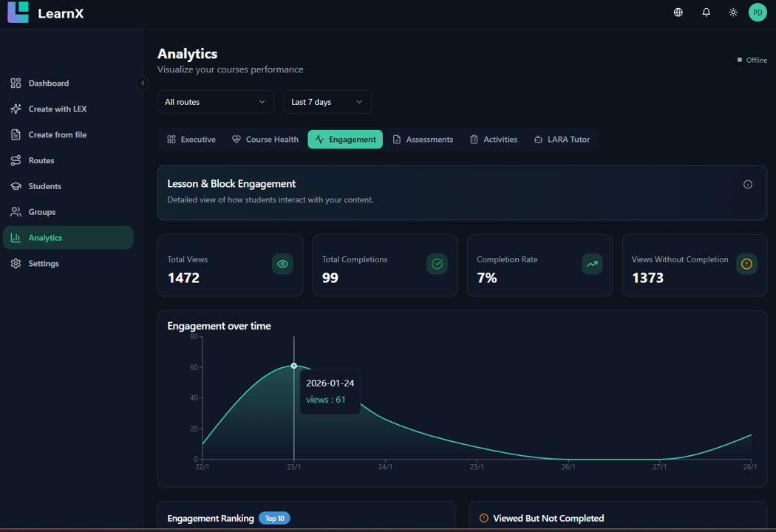
Task: Open Students section
Action: click(68, 186)
